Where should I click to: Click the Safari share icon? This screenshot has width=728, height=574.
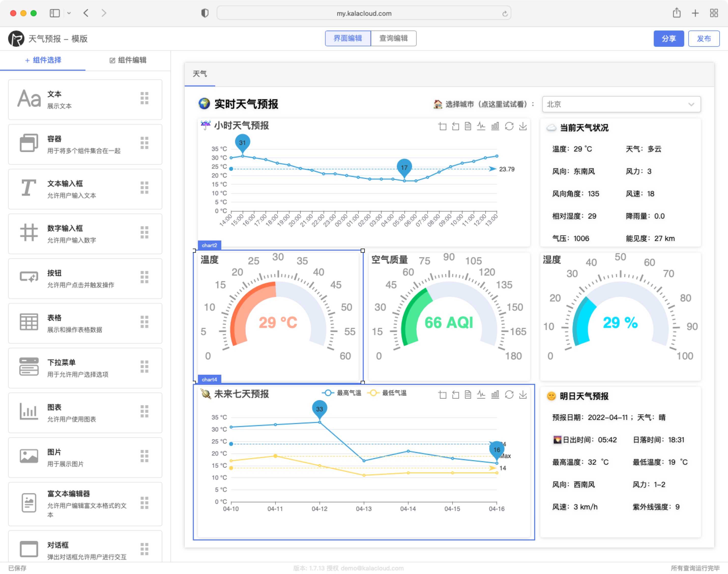tap(677, 13)
